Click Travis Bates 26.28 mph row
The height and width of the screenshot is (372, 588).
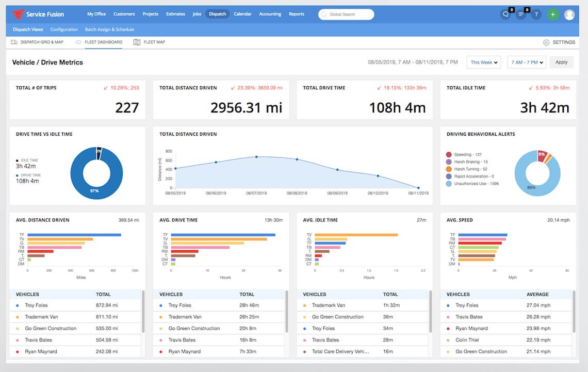(x=507, y=317)
